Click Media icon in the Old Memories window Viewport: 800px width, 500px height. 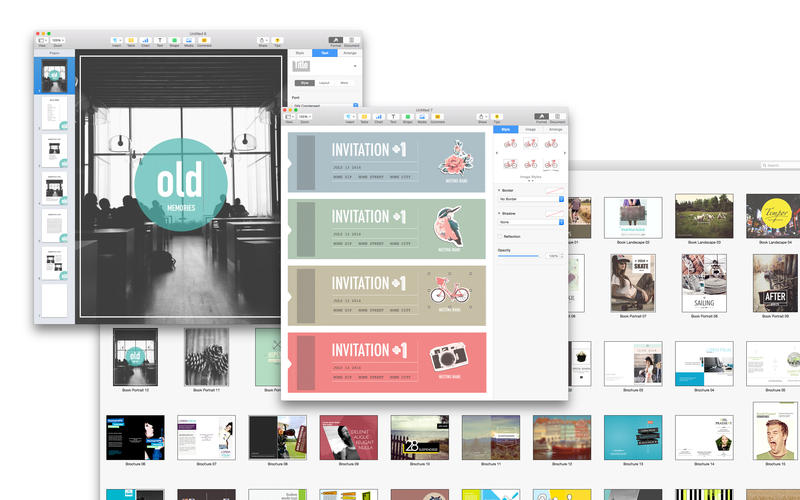tap(189, 40)
